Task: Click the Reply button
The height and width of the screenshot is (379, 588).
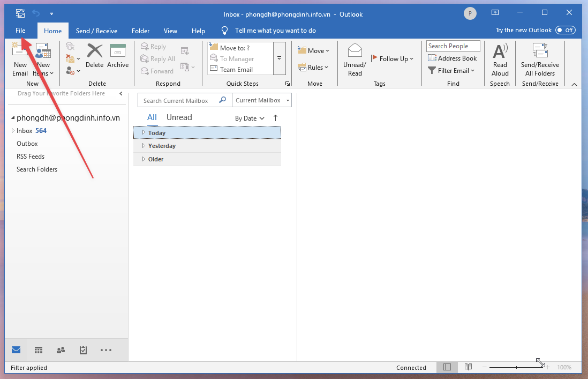Action: [153, 47]
